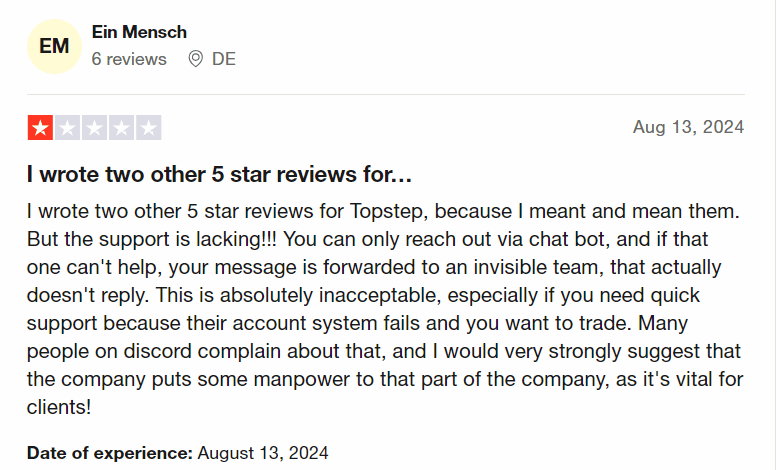Click the 'Date of experience:' label

click(x=110, y=453)
